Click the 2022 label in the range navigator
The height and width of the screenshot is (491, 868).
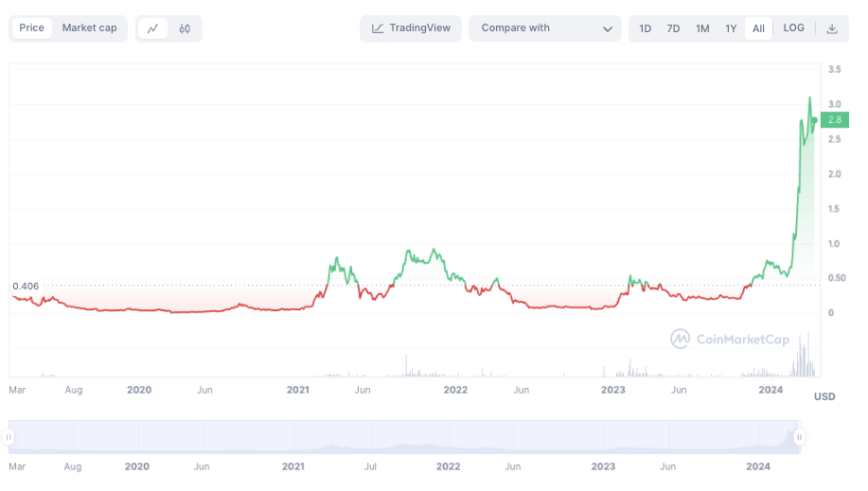[448, 466]
